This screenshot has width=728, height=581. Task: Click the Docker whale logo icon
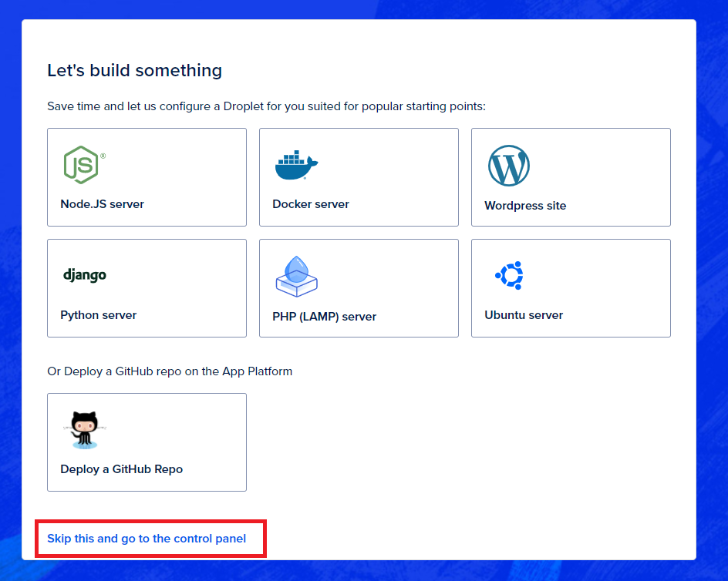point(296,165)
